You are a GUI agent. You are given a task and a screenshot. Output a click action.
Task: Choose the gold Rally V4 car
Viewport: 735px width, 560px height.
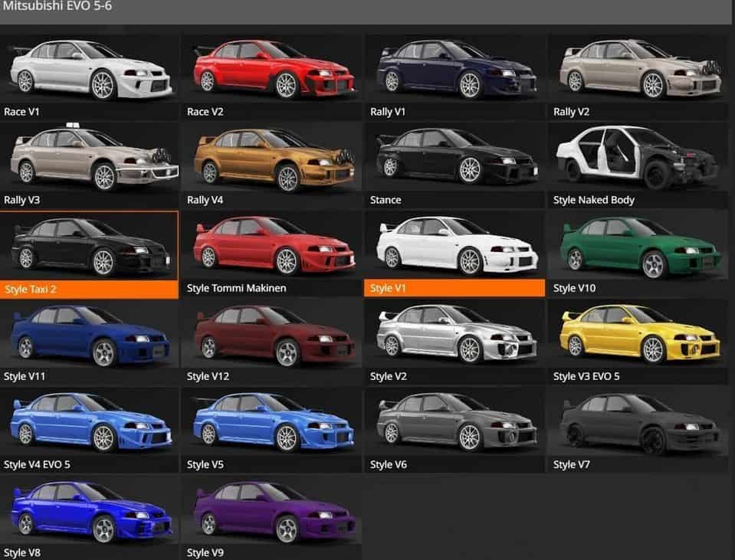pos(273,157)
